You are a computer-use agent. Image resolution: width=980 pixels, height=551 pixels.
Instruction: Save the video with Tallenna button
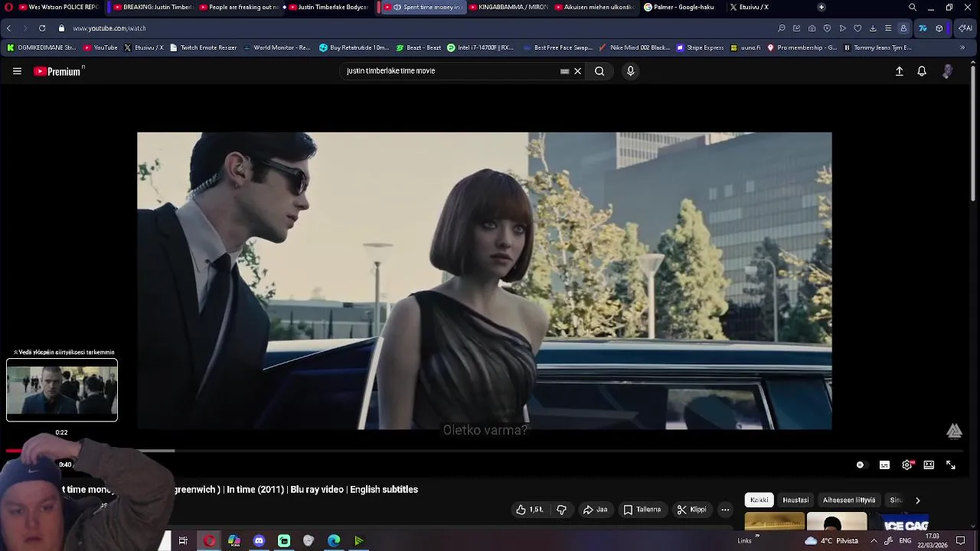[642, 510]
